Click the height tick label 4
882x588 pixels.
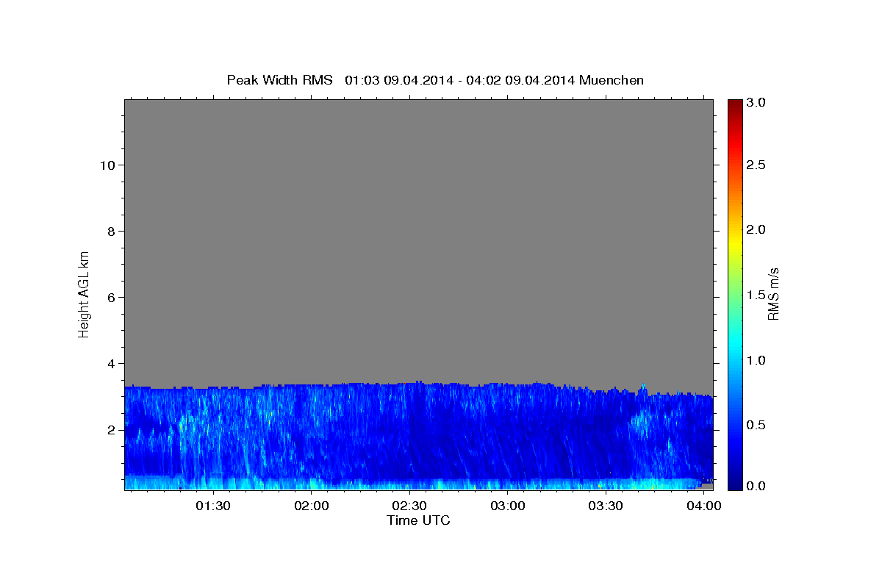point(110,363)
